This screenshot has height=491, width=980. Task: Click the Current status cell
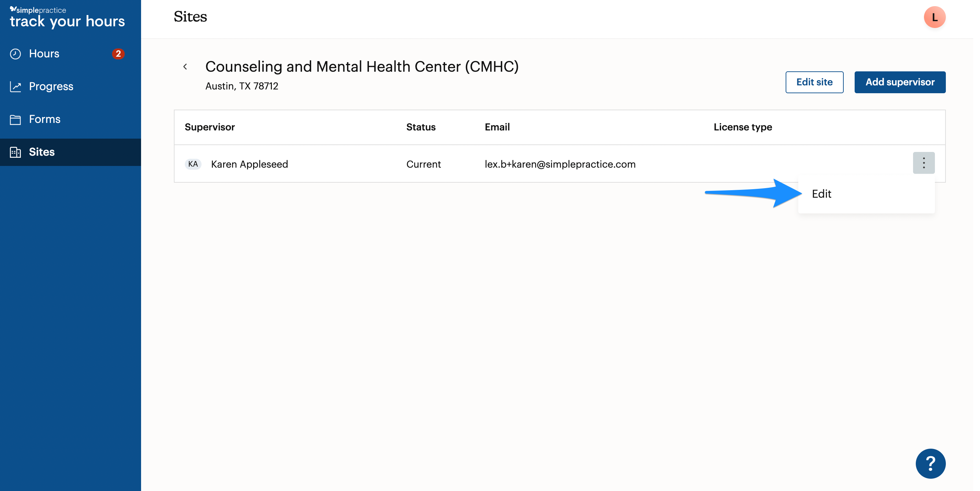[424, 164]
